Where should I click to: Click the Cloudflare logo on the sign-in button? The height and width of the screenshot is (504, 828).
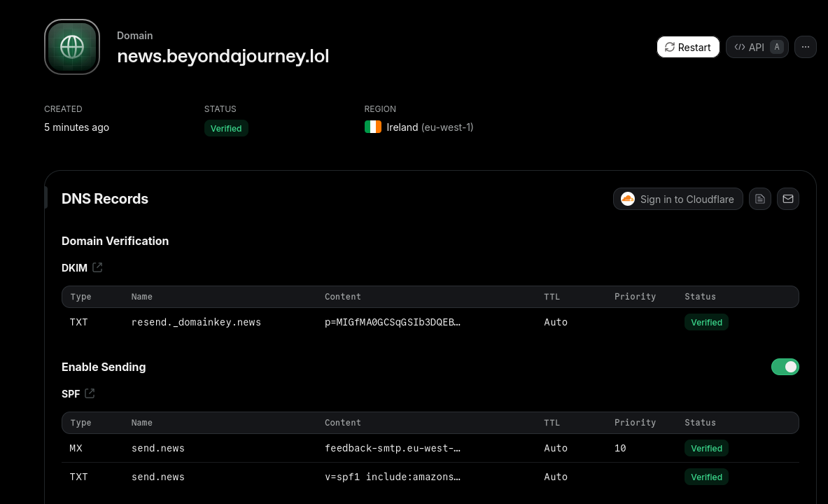pyautogui.click(x=627, y=199)
